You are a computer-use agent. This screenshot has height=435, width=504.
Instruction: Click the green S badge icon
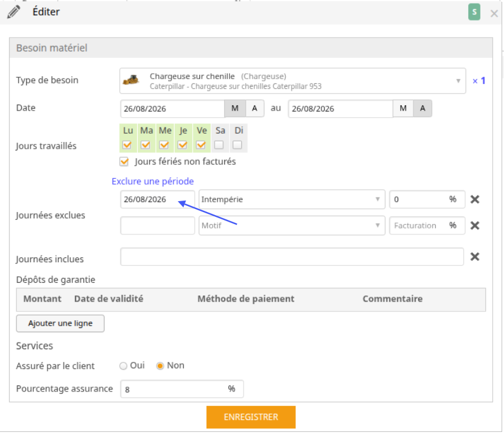tap(474, 12)
